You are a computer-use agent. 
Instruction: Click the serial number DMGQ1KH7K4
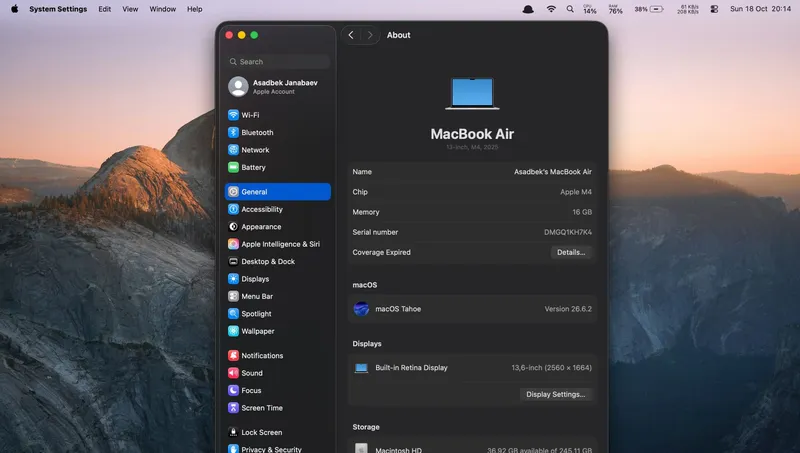[x=567, y=232]
